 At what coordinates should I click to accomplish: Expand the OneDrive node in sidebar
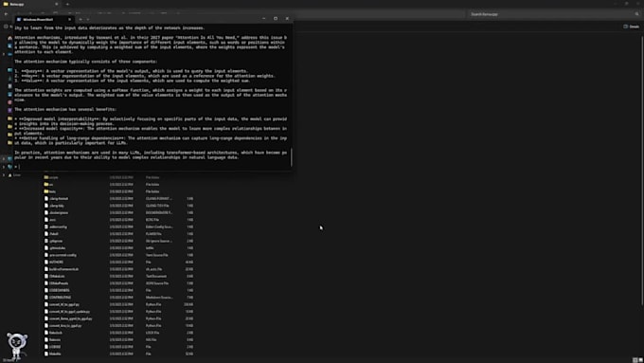click(4, 54)
